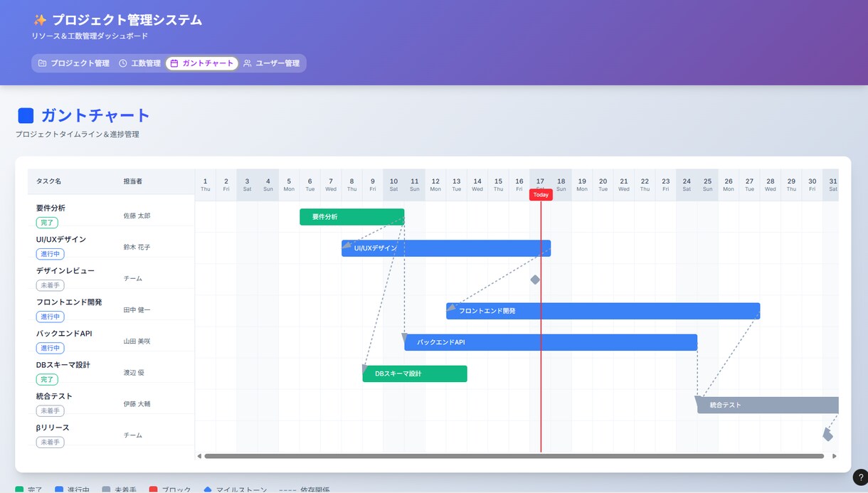Click the horizontal scrollbar thumb below the chart

click(514, 456)
